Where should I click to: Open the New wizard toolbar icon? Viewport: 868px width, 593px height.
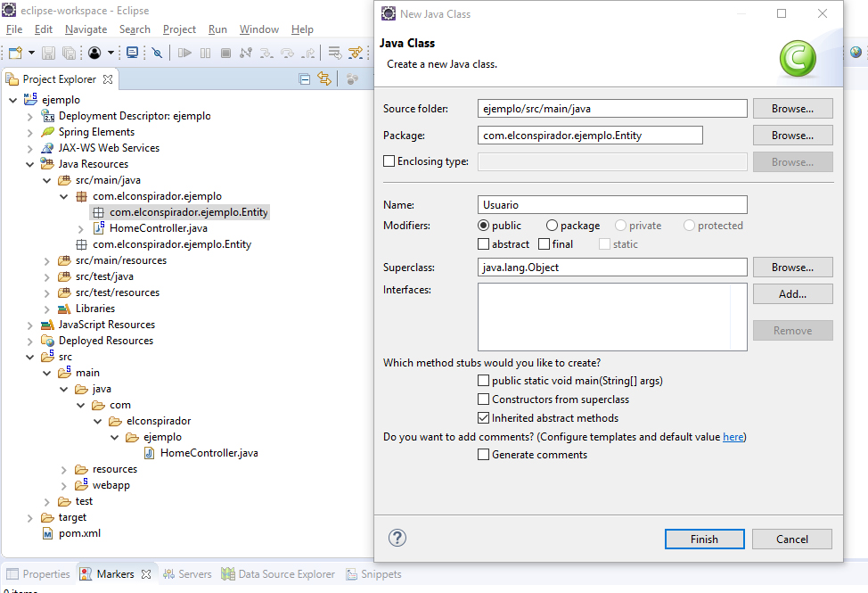tap(15, 53)
